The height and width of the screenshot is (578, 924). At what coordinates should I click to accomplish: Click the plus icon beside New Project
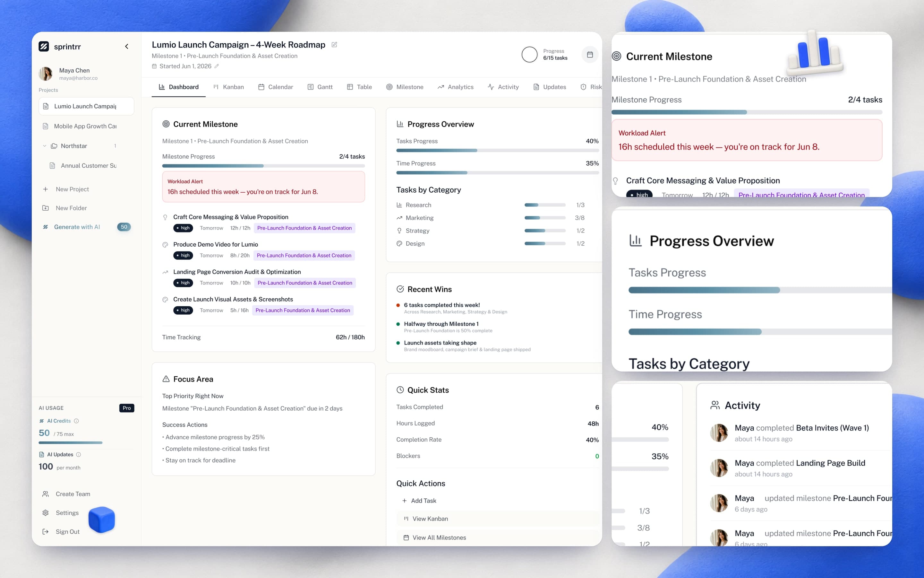(46, 189)
